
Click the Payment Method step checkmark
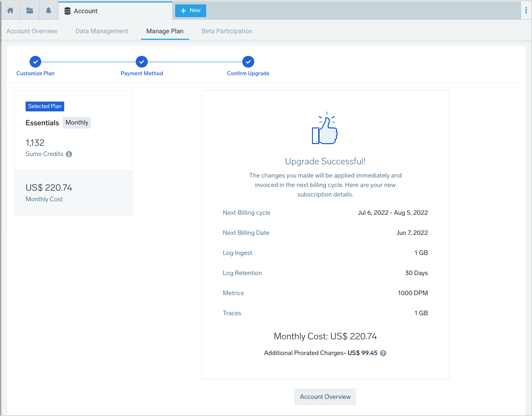tap(142, 62)
